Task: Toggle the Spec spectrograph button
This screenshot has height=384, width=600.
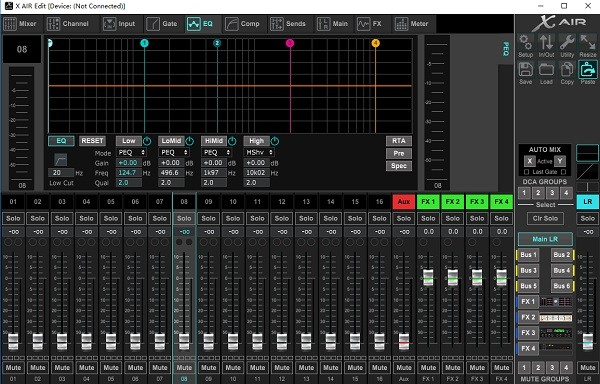Action: 399,166
